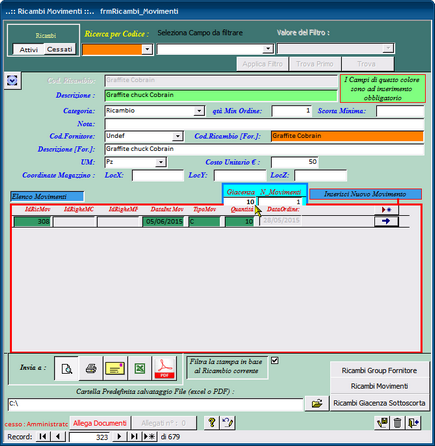The width and height of the screenshot is (435, 446).
Task: Click Giacenza value field
Action: [x=240, y=202]
